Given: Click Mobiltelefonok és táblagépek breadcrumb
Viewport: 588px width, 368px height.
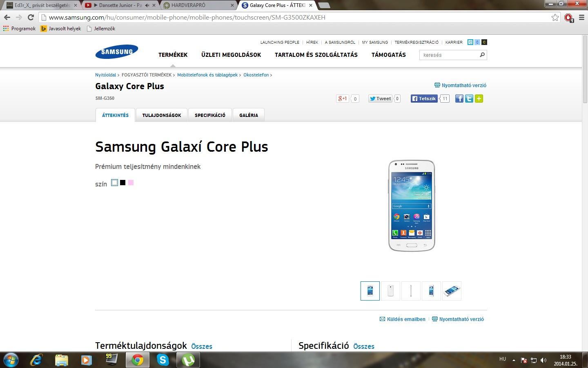Looking at the screenshot, I should [207, 75].
